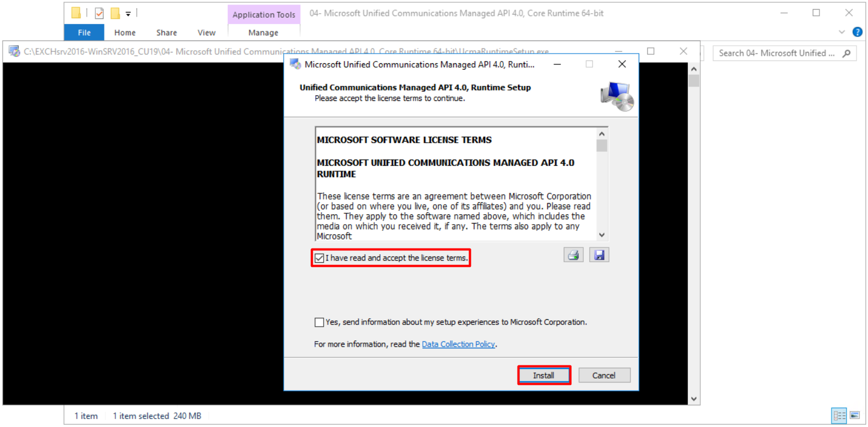The width and height of the screenshot is (868, 427).
Task: Click the New Folder quick access icon
Action: click(115, 13)
